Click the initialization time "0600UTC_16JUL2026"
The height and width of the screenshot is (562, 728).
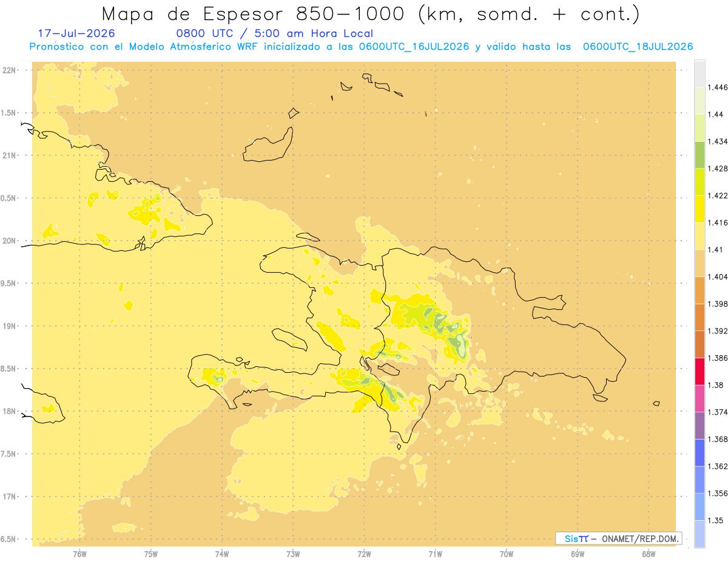click(x=414, y=47)
